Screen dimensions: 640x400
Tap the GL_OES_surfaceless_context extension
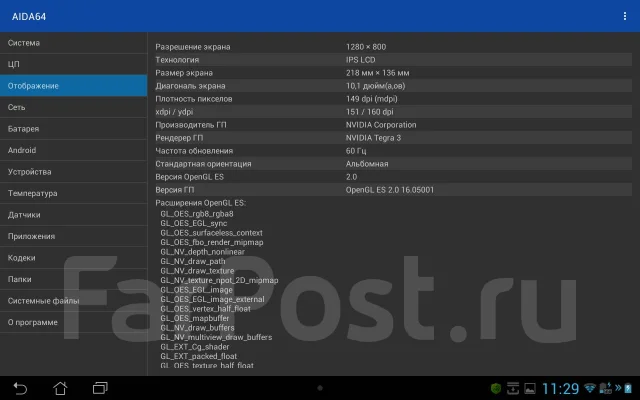tap(211, 233)
